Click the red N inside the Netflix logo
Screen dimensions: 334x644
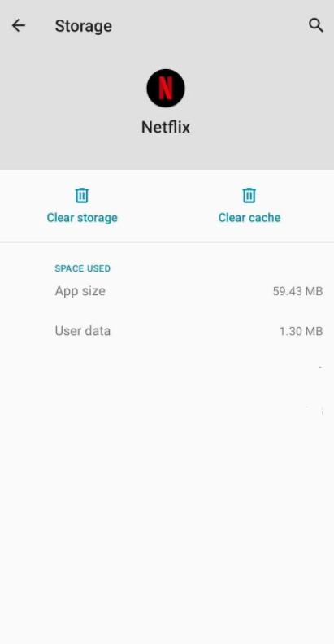[166, 88]
